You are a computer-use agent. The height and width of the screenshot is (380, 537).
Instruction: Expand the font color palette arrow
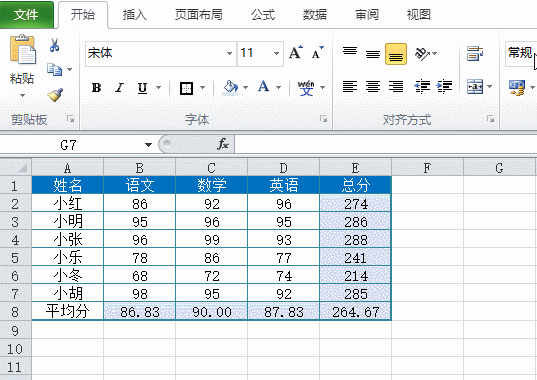(278, 88)
